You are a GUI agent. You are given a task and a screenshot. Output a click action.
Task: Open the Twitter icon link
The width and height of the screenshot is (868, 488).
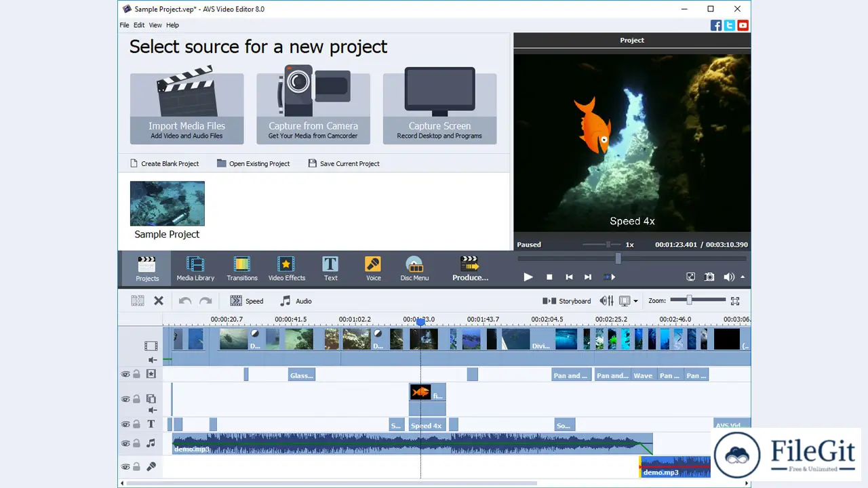click(x=730, y=25)
